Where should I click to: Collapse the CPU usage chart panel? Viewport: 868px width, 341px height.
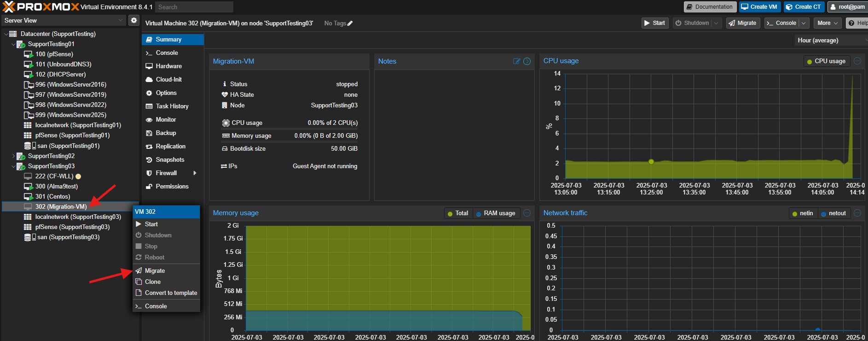point(857,61)
